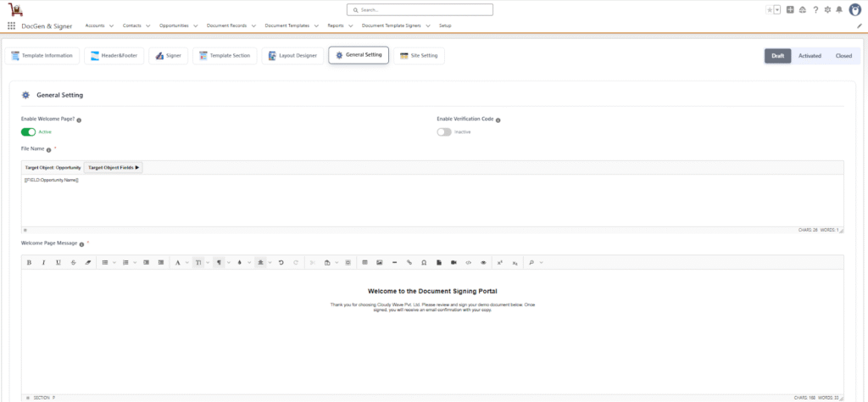Click the notifications bell icon

click(839, 9)
